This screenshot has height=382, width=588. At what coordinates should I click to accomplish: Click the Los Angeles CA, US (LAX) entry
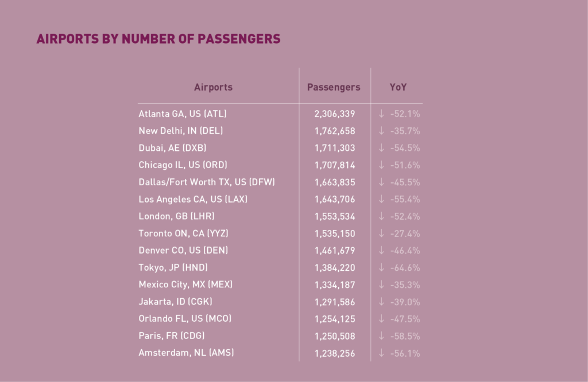193,199
